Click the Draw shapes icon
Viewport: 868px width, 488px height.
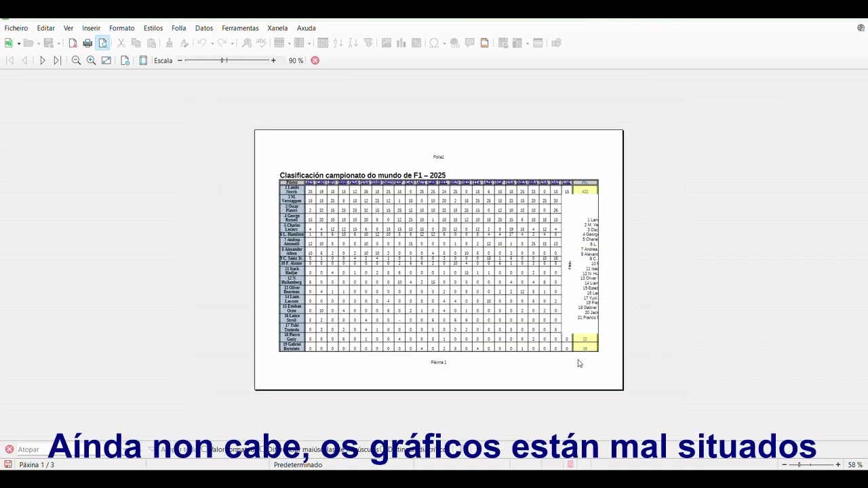(556, 43)
